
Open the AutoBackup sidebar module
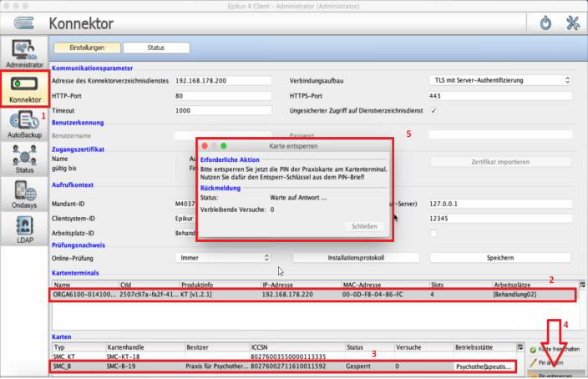(x=24, y=124)
